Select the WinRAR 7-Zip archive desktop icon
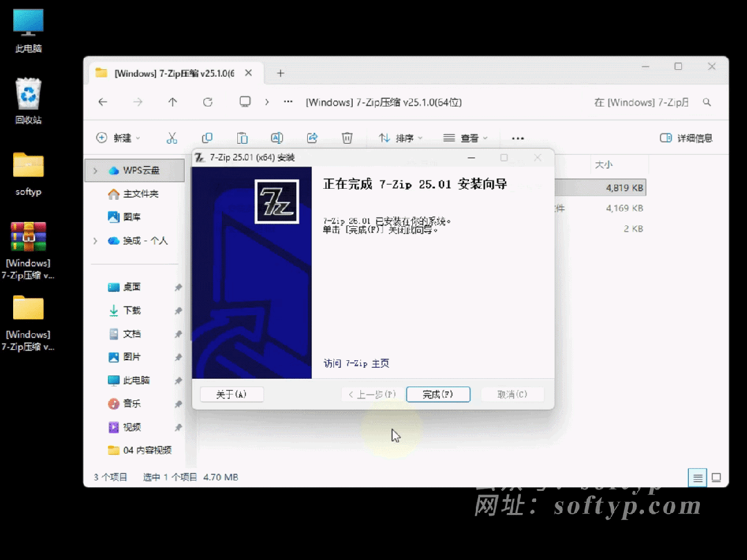The image size is (747, 560). click(x=28, y=251)
